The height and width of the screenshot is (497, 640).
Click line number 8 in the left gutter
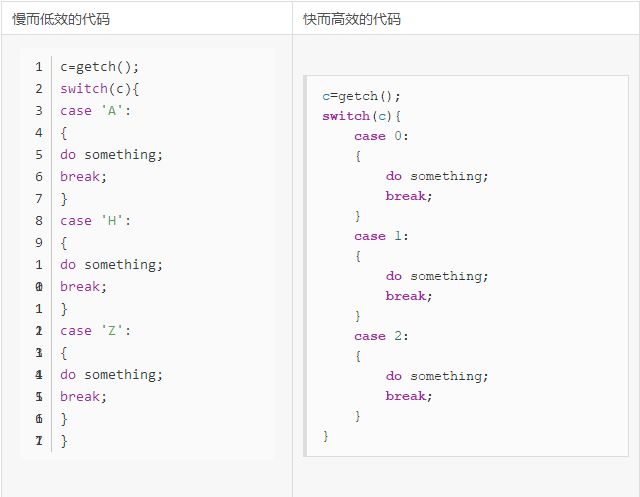coord(38,221)
